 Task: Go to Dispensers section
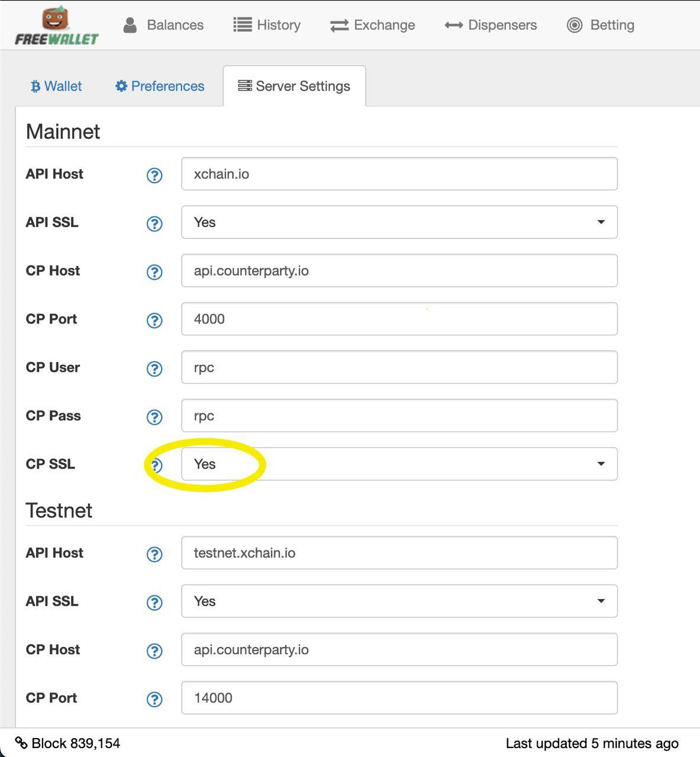(x=491, y=25)
